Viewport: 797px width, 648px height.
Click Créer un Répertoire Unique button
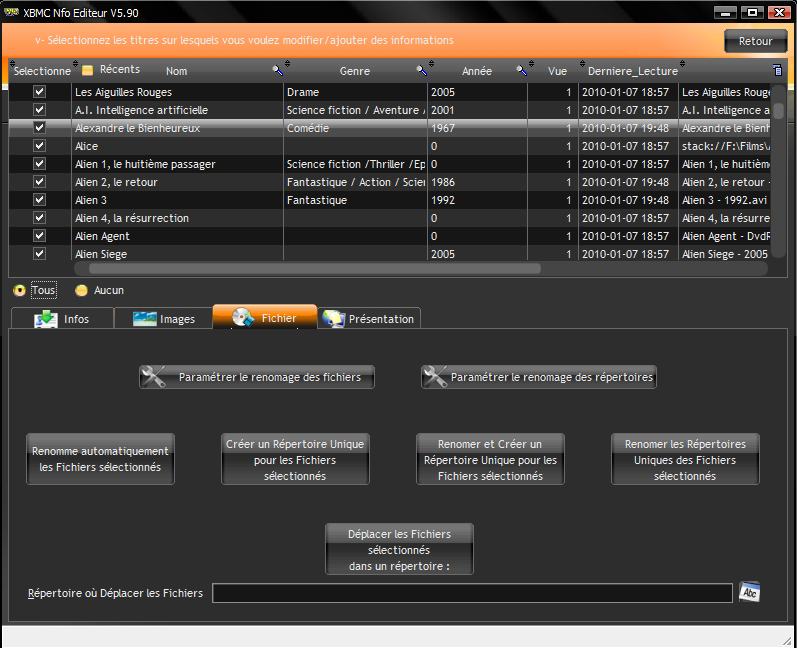pos(295,459)
